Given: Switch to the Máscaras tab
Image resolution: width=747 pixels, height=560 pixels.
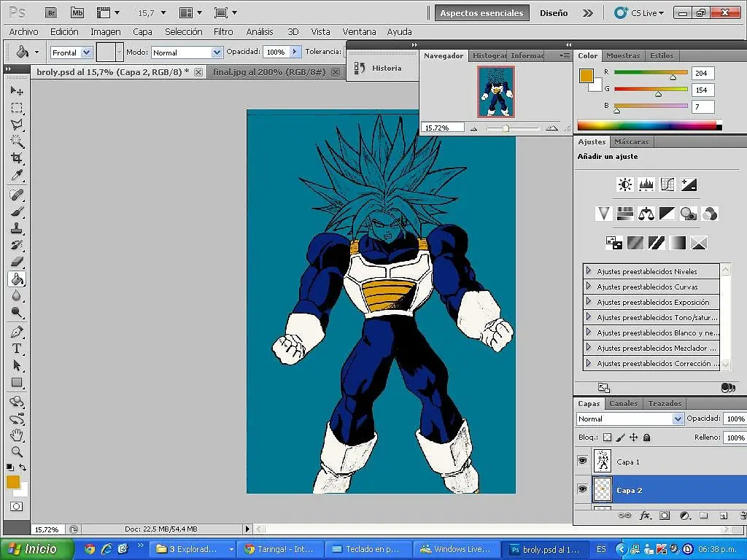Looking at the screenshot, I should pos(631,141).
